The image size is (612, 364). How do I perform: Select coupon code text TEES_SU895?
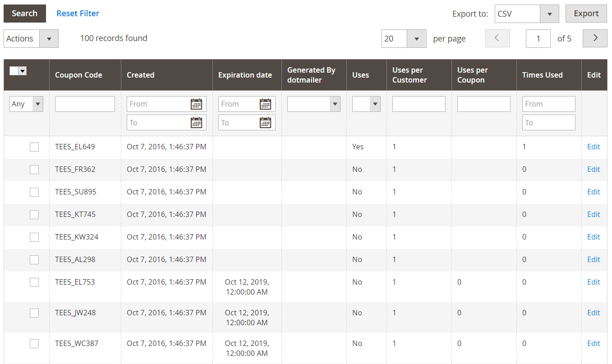point(76,192)
